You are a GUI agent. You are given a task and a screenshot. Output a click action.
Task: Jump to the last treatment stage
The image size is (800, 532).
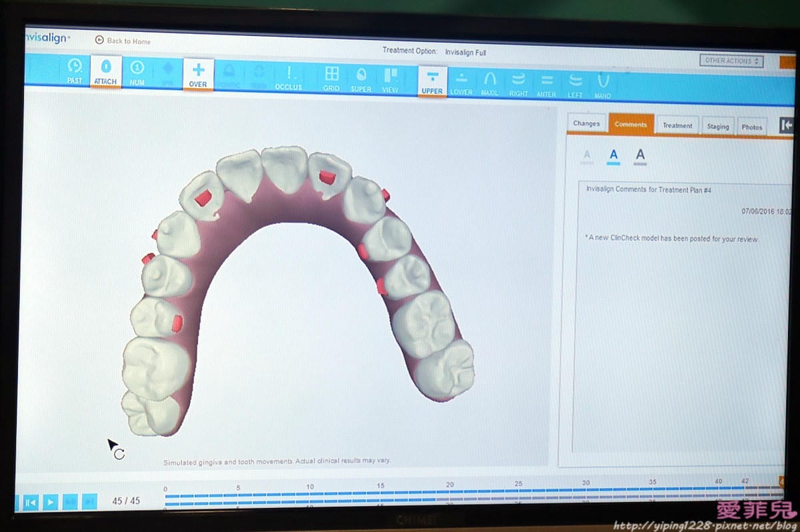[90, 502]
